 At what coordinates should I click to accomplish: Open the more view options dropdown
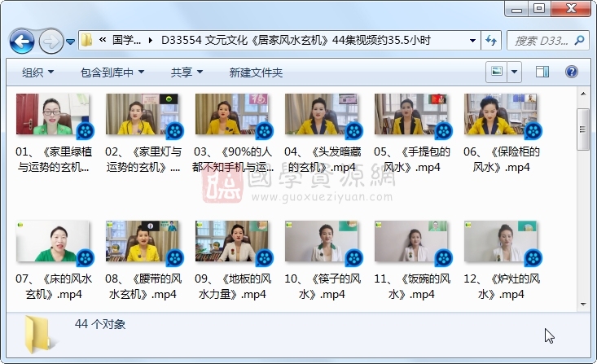tap(514, 72)
